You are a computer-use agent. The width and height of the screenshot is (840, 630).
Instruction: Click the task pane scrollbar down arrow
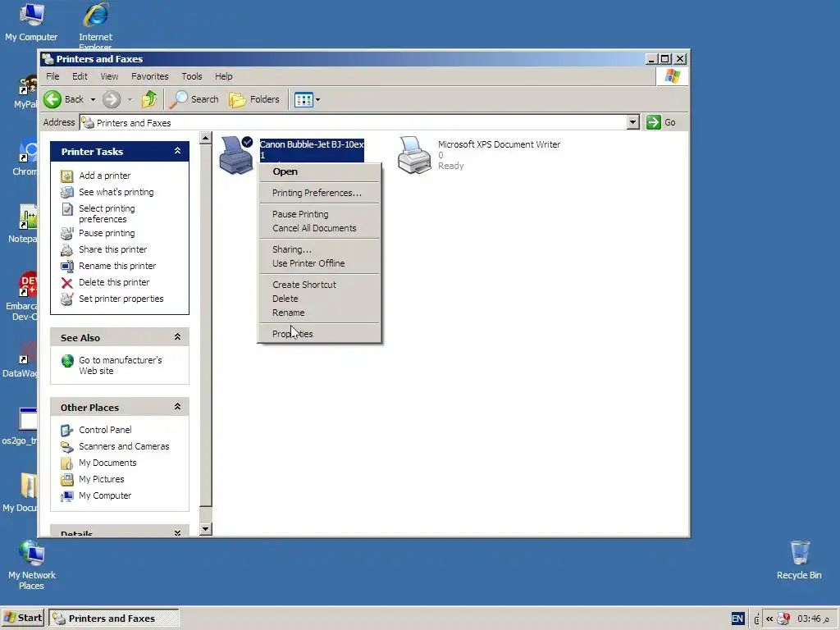coord(205,529)
